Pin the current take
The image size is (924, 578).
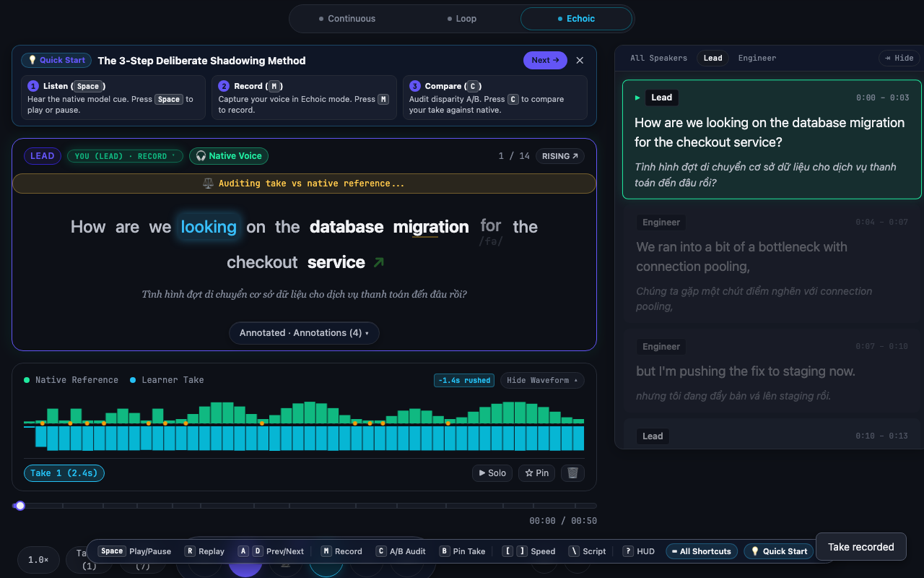pos(537,473)
